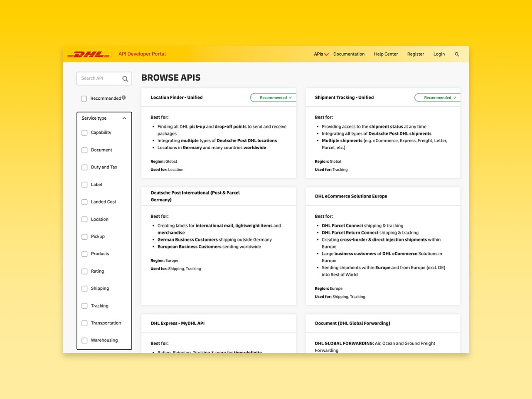Click inside the Search API input field
Image resolution: width=532 pixels, height=399 pixels.
point(100,79)
